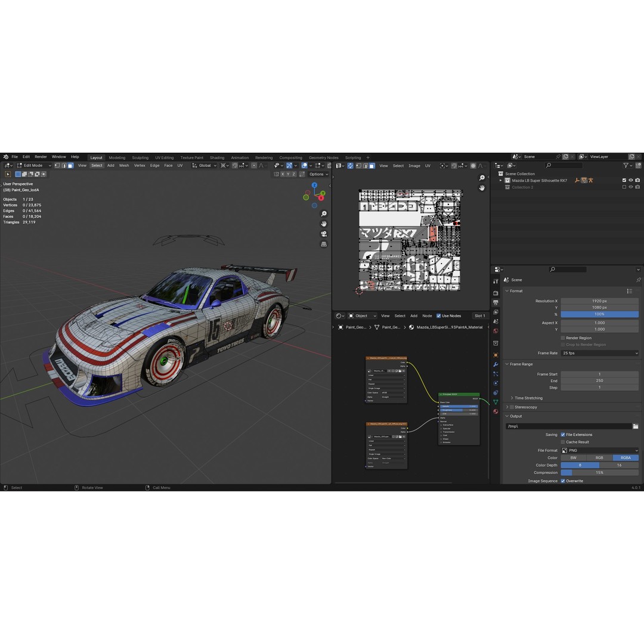Click the Format presets list icon
644x644 pixels.
pyautogui.click(x=629, y=291)
